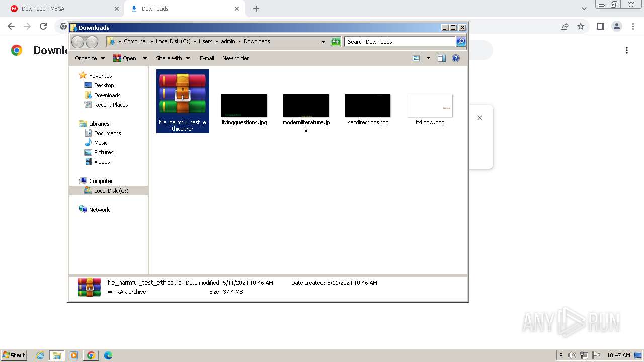Open Windows Explorer taskbar icon

point(57,355)
